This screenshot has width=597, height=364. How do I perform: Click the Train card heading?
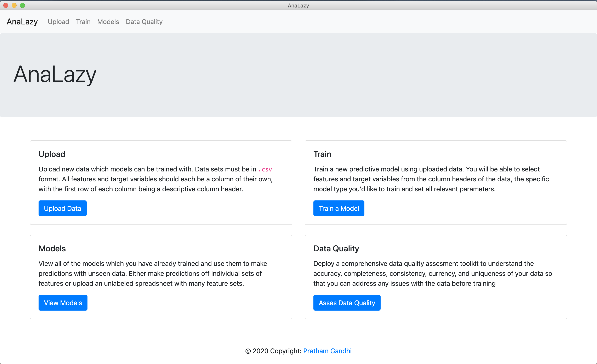click(x=322, y=154)
